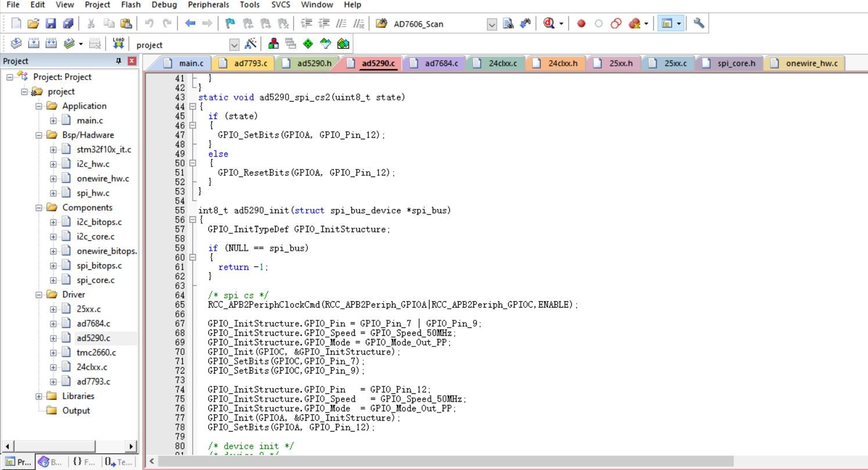Collapse code fold at line 56
This screenshot has width=868, height=470.
[x=193, y=220]
